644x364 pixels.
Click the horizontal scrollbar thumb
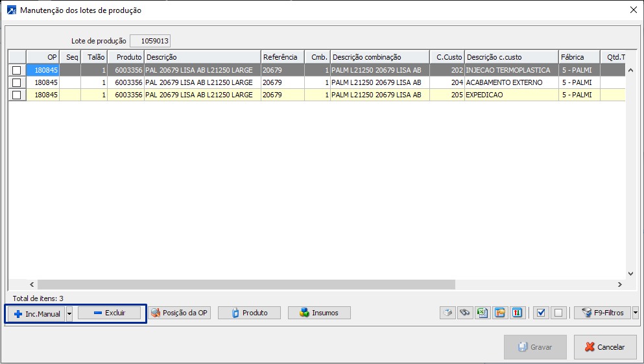(x=246, y=284)
